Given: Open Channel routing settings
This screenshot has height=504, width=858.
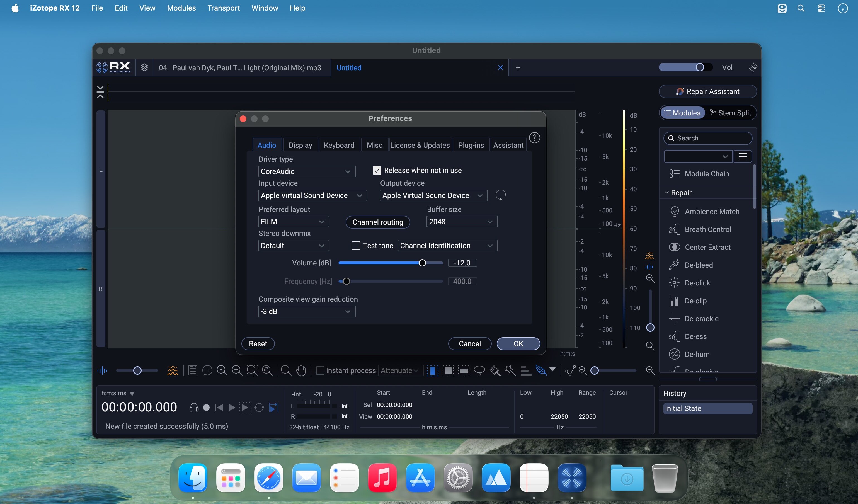Looking at the screenshot, I should tap(378, 222).
